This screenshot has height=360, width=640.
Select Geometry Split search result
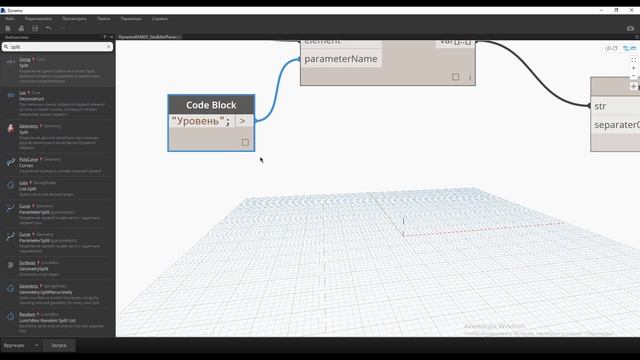(x=58, y=136)
